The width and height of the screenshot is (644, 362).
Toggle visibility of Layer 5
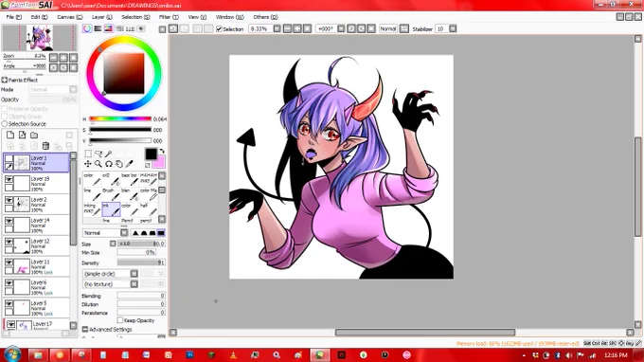pyautogui.click(x=9, y=303)
